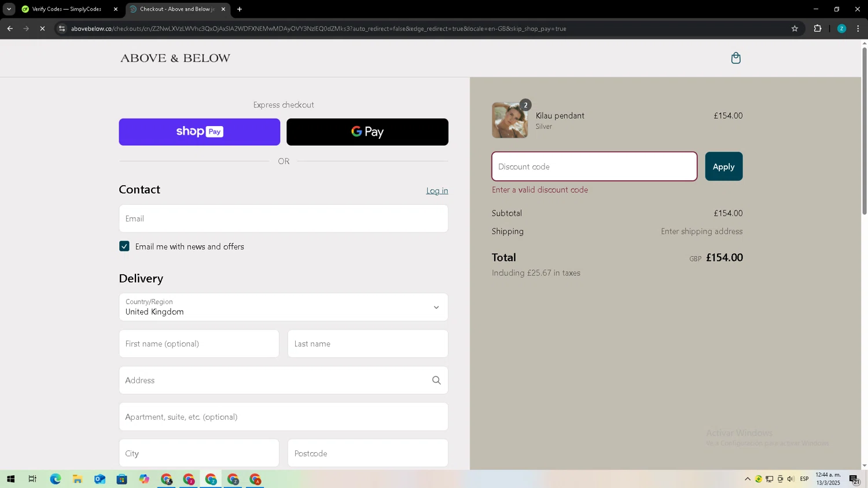868x488 pixels.
Task: Open the browser extensions puzzle icon
Action: coord(817,28)
